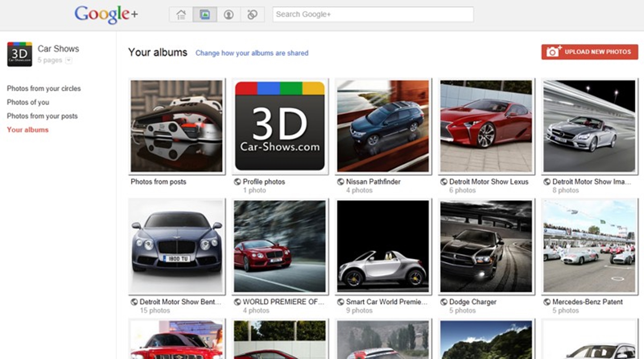Image resolution: width=644 pixels, height=359 pixels.
Task: Open the Mercedes-Benz Patent album title
Action: coord(587,302)
